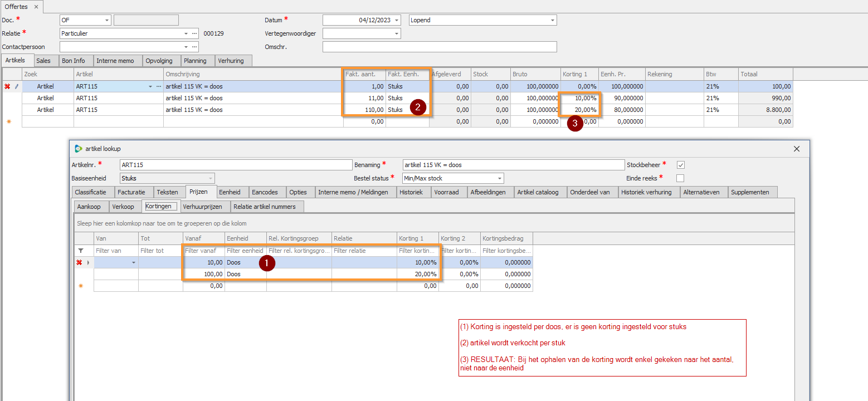Image resolution: width=868 pixels, height=401 pixels.
Task: Open Contactpersoon lookup with the ellipsis button
Action: click(x=194, y=47)
